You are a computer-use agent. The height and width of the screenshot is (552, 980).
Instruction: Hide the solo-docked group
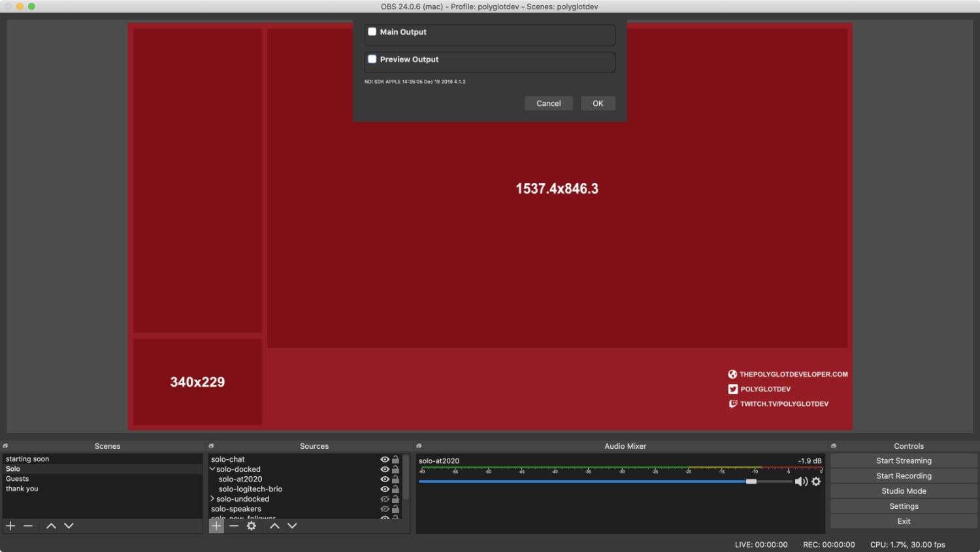[385, 469]
